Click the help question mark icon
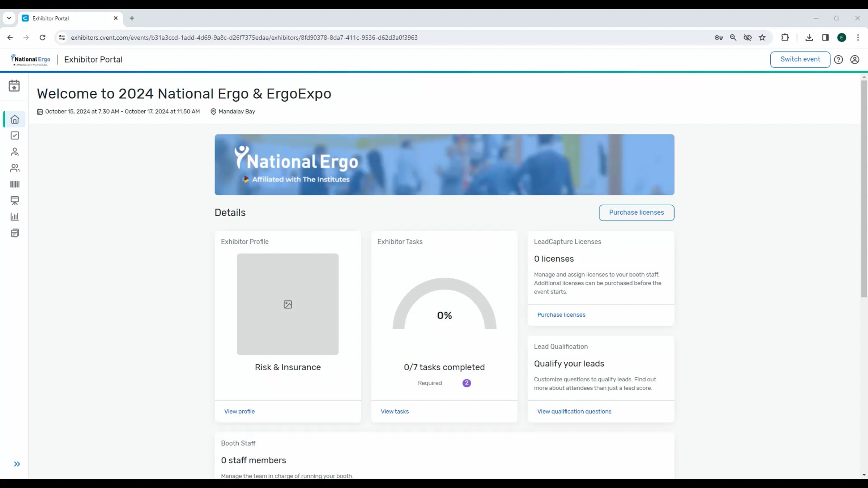This screenshot has height=488, width=868. point(838,60)
